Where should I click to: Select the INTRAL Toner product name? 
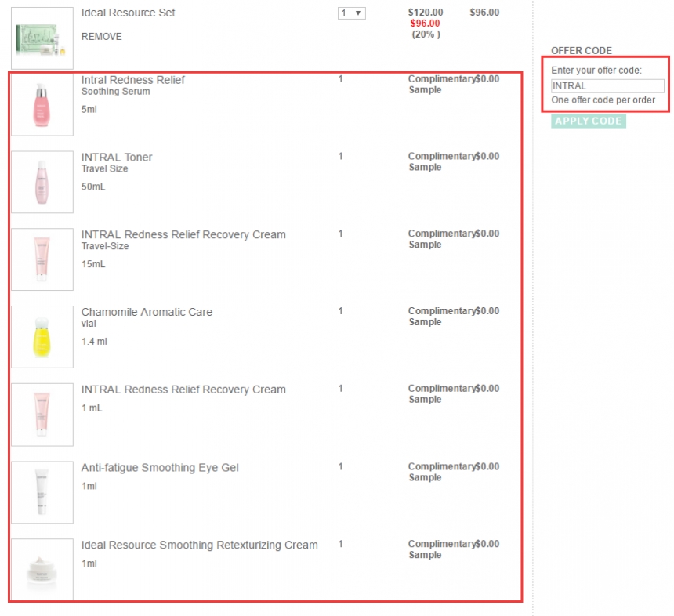[117, 158]
